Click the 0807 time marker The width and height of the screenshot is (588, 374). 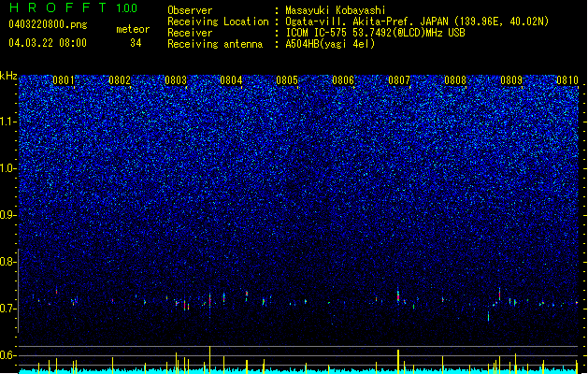(x=399, y=80)
